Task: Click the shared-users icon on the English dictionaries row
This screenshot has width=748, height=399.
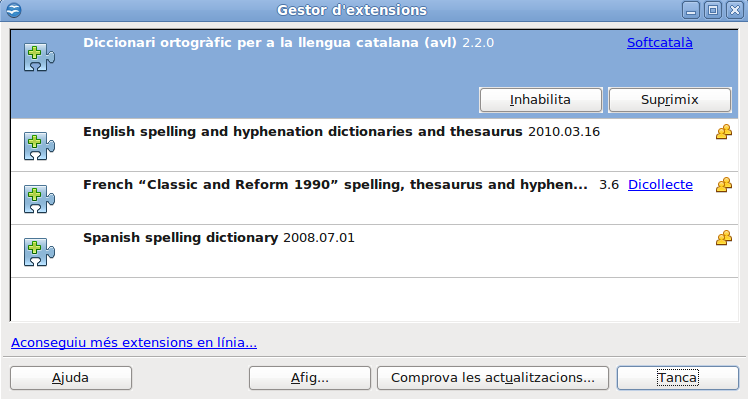Action: 724,132
